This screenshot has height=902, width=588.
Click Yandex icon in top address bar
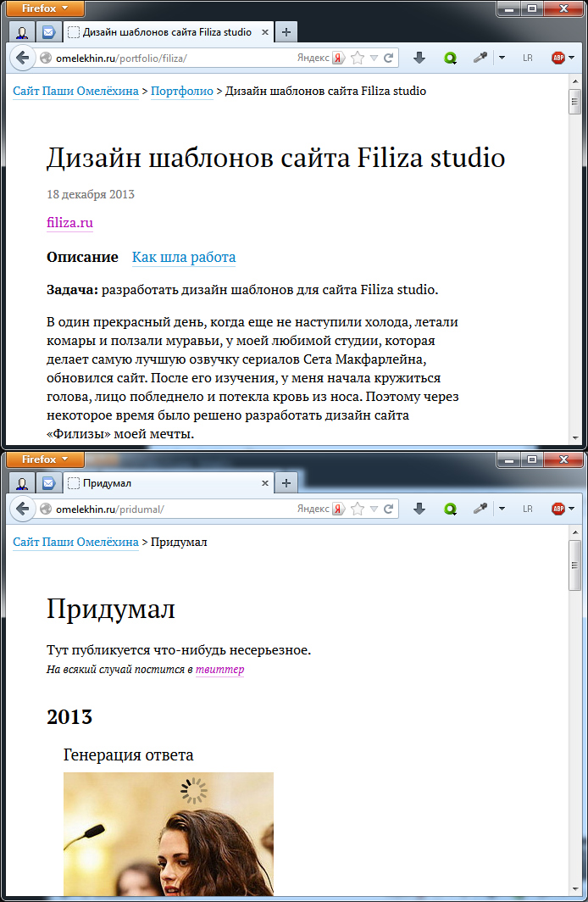(338, 58)
